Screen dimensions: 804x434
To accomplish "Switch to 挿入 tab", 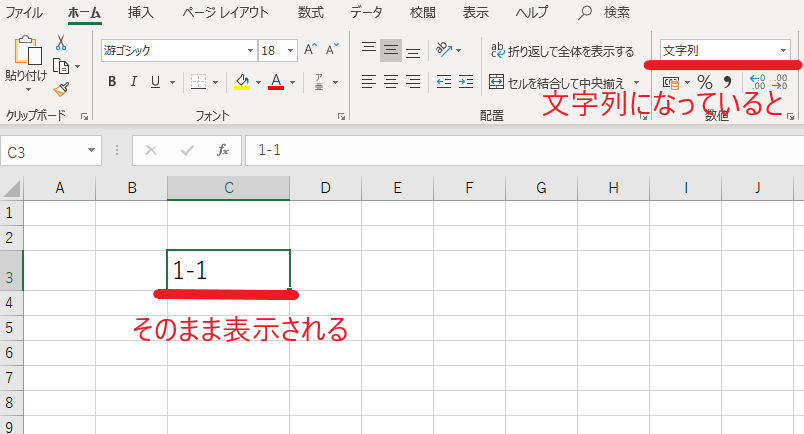I will [x=140, y=12].
